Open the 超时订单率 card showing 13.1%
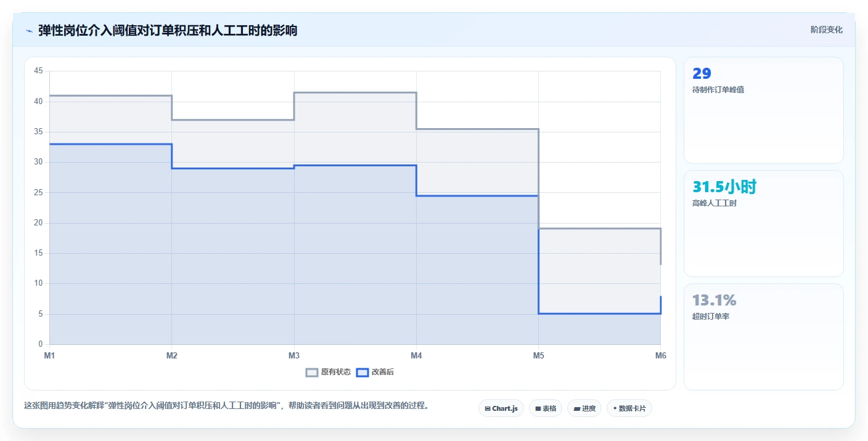The image size is (868, 441). pos(764,337)
